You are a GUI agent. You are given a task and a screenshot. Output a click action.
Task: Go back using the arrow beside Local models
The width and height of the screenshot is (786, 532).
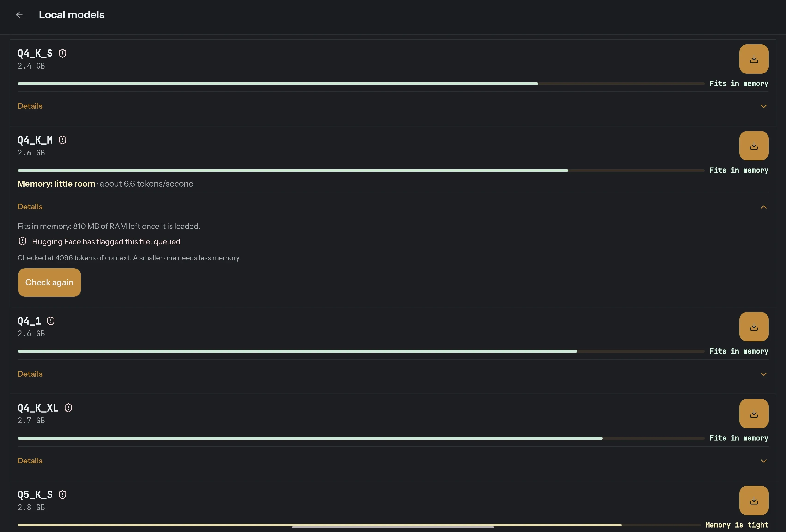pyautogui.click(x=19, y=15)
